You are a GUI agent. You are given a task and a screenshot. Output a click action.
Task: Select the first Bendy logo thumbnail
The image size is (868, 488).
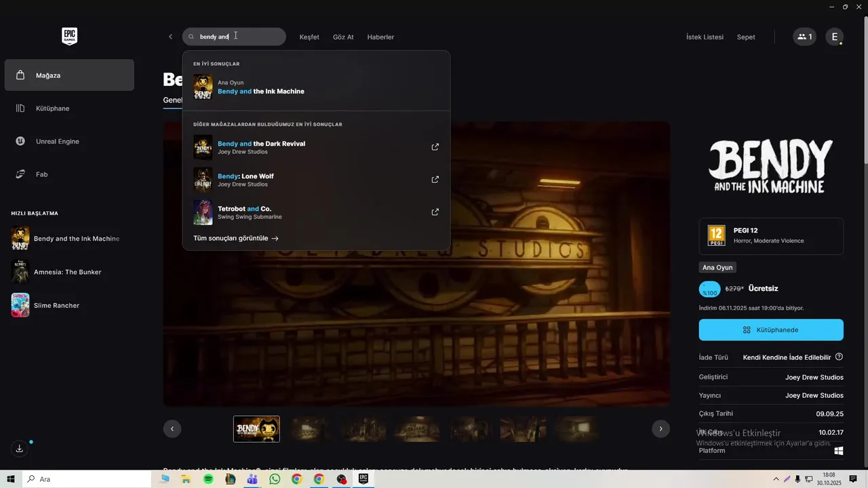(256, 429)
